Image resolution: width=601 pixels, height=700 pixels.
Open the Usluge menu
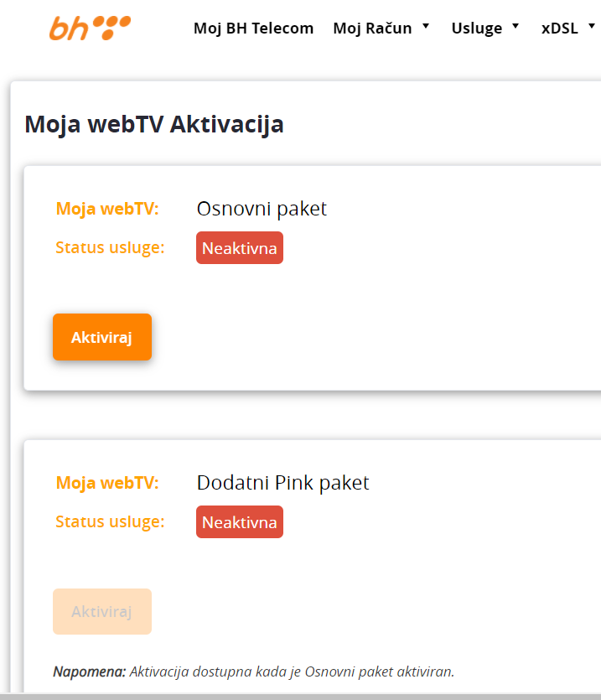click(476, 29)
